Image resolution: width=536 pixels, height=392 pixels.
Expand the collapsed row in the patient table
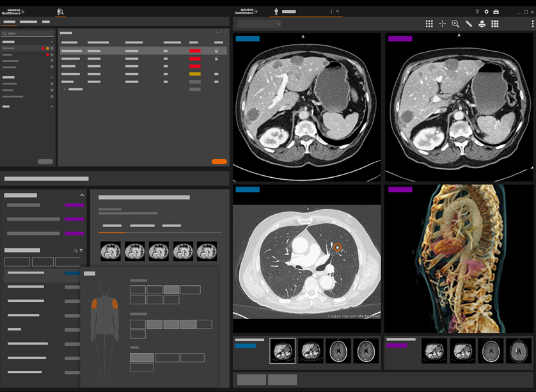point(65,90)
